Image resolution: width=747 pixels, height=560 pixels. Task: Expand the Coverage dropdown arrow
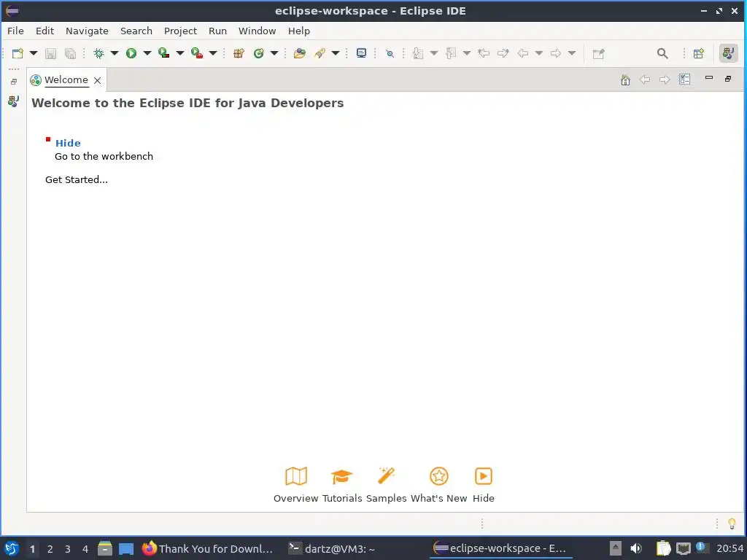[x=180, y=53]
